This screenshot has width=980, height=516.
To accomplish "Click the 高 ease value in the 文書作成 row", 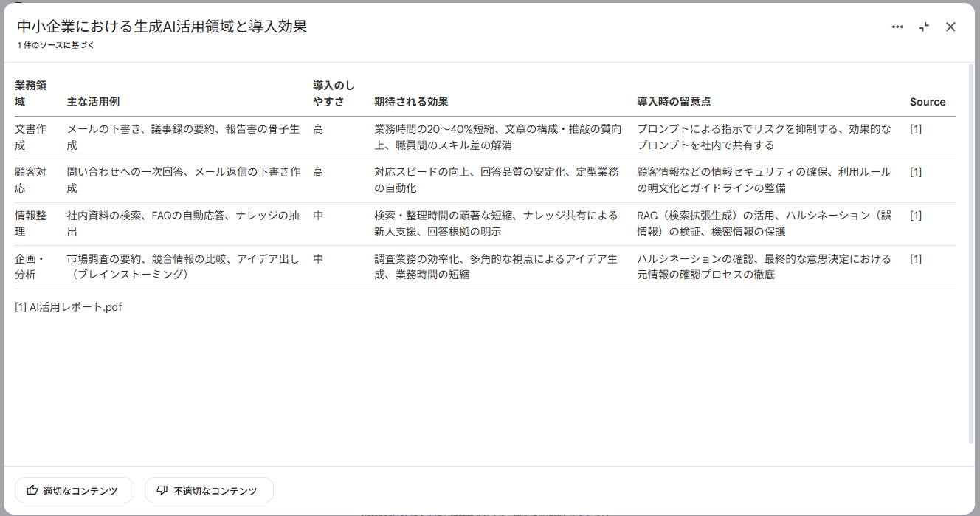I will pyautogui.click(x=318, y=129).
